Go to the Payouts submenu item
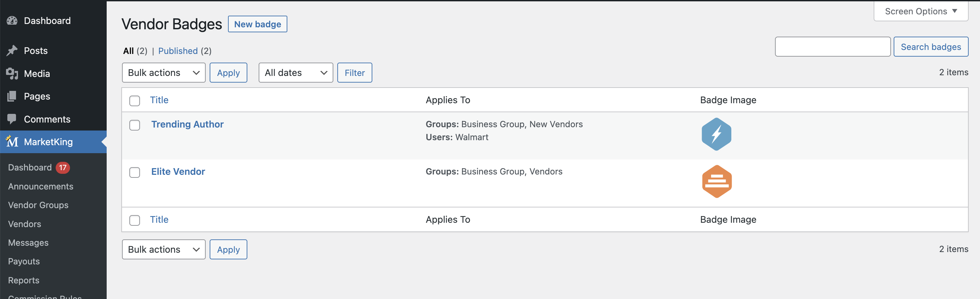The height and width of the screenshot is (299, 980). click(24, 261)
